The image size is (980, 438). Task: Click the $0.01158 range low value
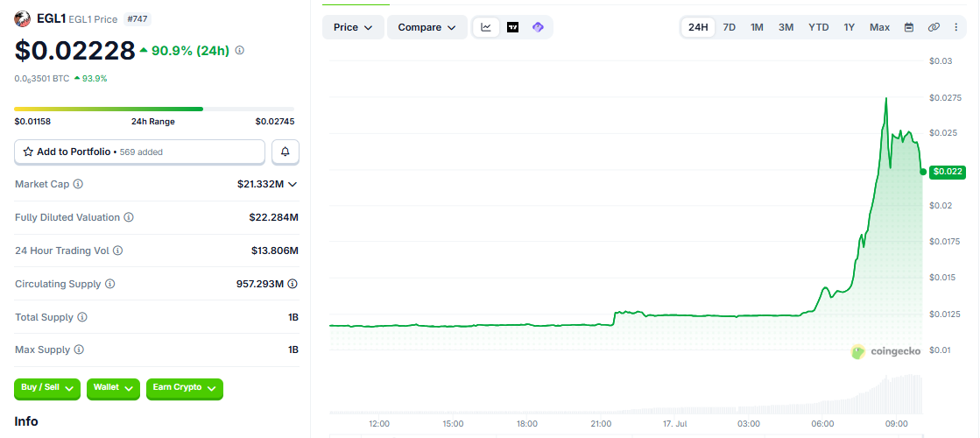click(x=32, y=121)
